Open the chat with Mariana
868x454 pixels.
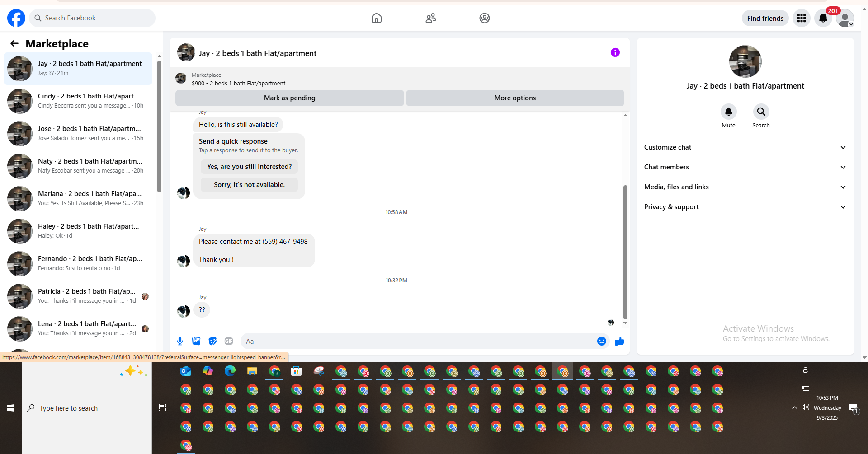coord(78,199)
